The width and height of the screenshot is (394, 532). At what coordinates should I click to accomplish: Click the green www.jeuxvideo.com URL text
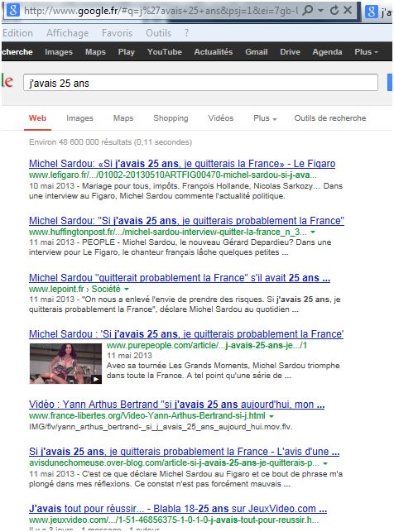(174, 520)
